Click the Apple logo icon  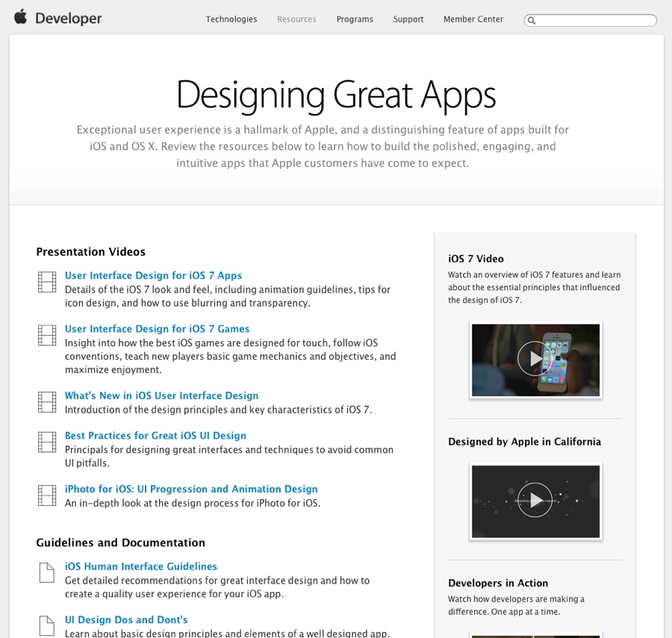point(21,18)
